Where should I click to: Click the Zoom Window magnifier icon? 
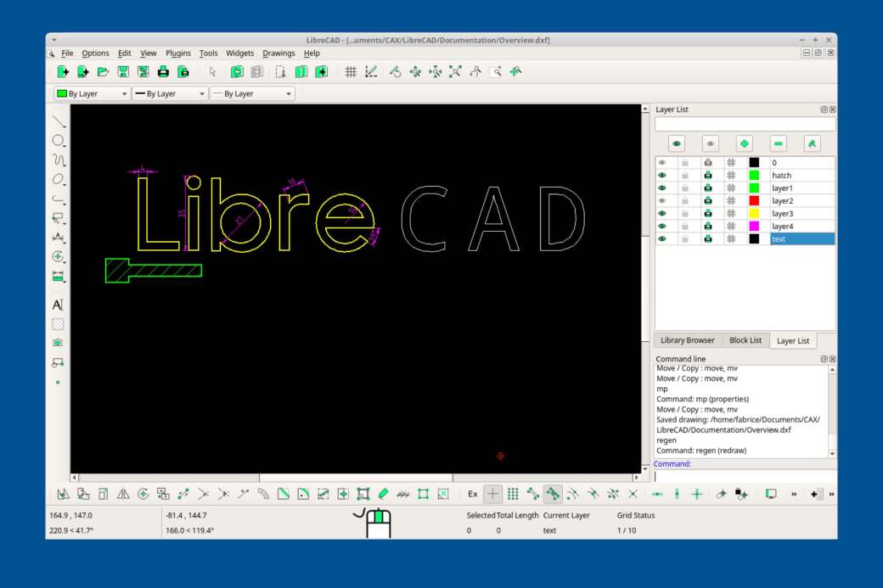[x=496, y=72]
